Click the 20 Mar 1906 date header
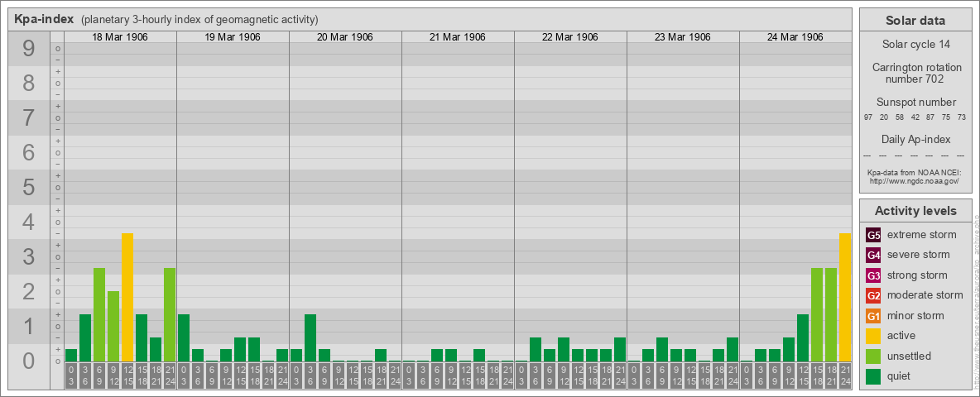The height and width of the screenshot is (397, 980). (345, 37)
